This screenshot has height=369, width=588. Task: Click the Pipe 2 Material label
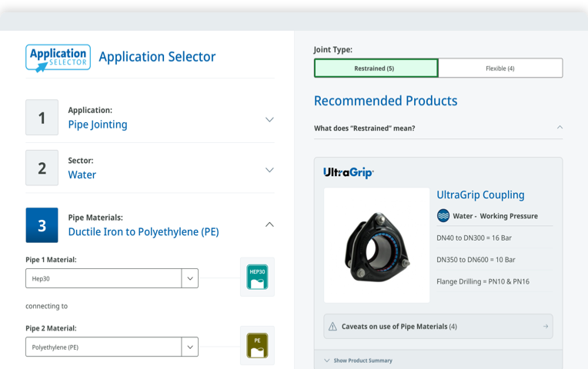[x=51, y=328]
